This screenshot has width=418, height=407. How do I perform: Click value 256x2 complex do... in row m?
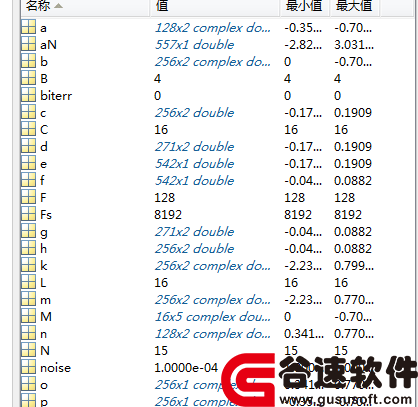[213, 300]
